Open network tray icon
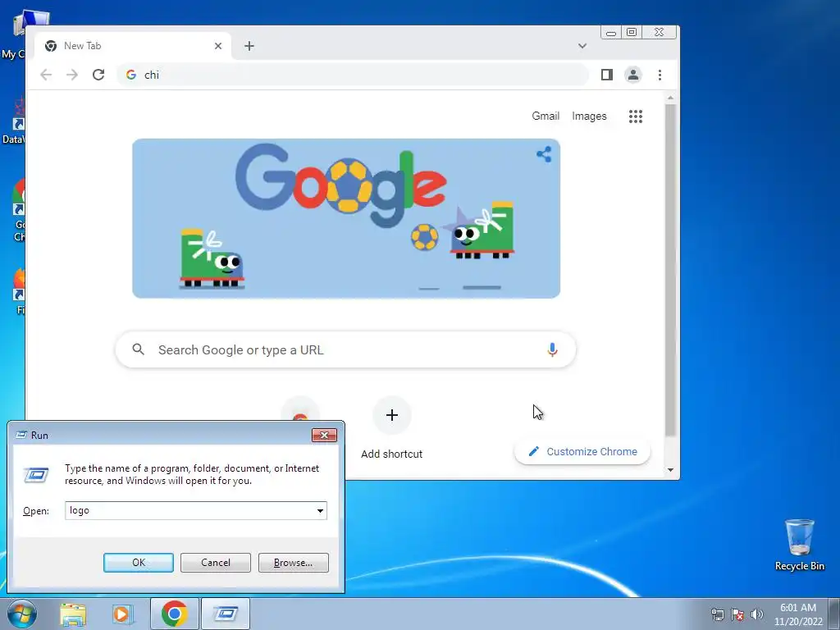The image size is (840, 630). pos(717,614)
